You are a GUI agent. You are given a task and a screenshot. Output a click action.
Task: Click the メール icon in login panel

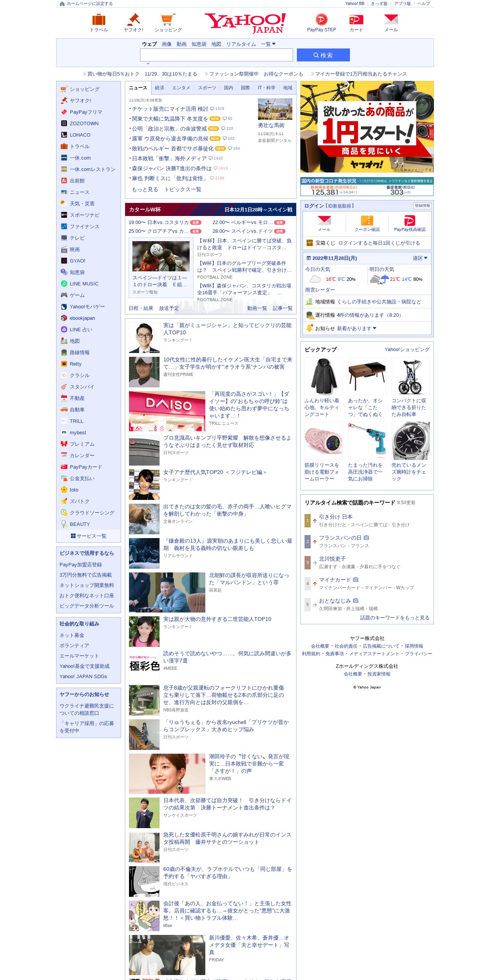(324, 221)
